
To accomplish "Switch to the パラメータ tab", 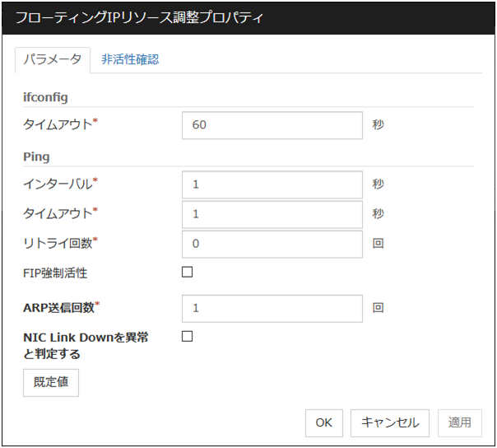I will 52,59.
